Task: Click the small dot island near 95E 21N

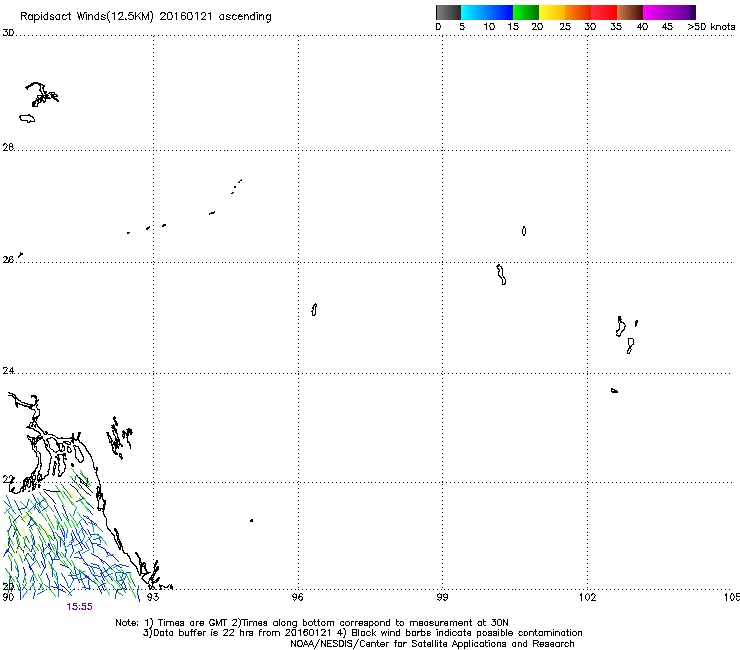Action: 252,520
